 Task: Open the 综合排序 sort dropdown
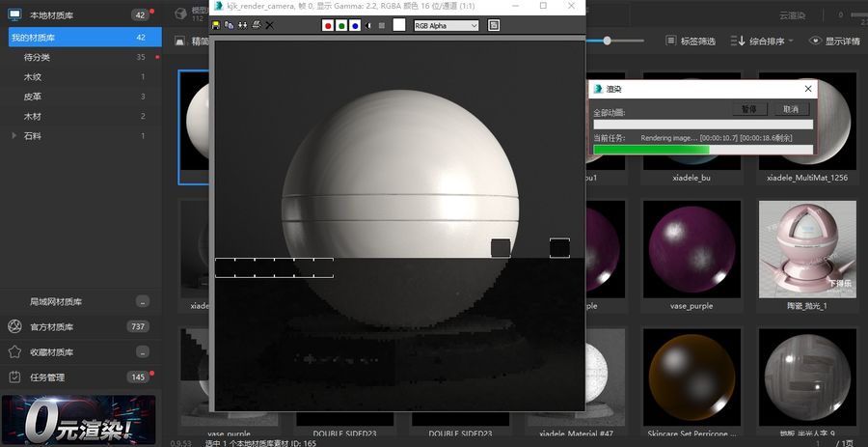pyautogui.click(x=762, y=41)
